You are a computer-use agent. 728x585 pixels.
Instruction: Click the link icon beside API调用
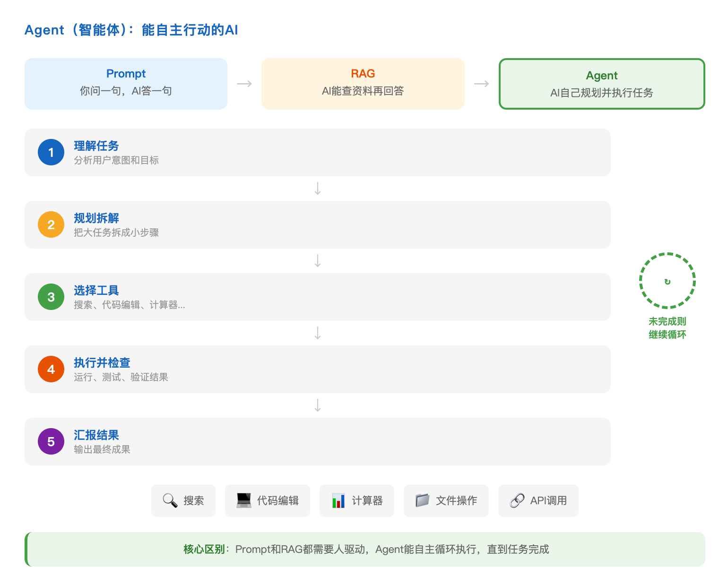click(x=517, y=500)
